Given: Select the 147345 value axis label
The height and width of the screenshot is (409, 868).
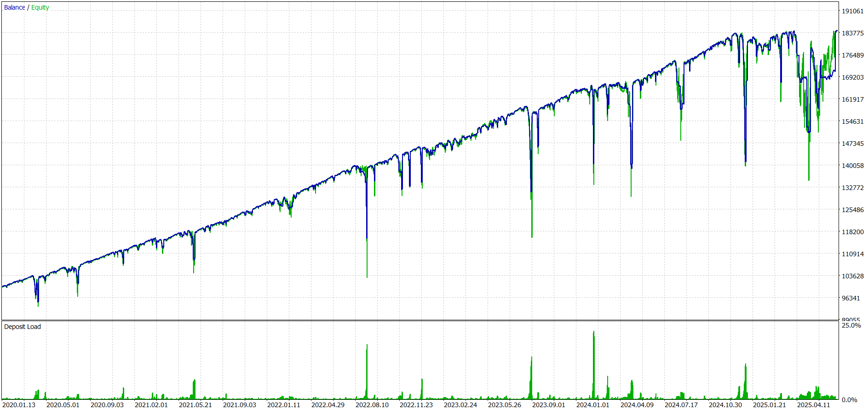Looking at the screenshot, I should 852,144.
